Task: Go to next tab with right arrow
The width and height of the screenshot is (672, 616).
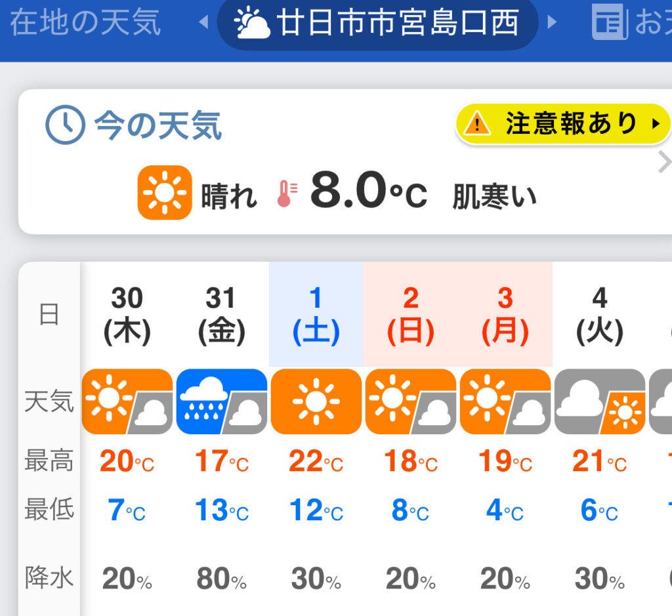Action: (x=552, y=23)
